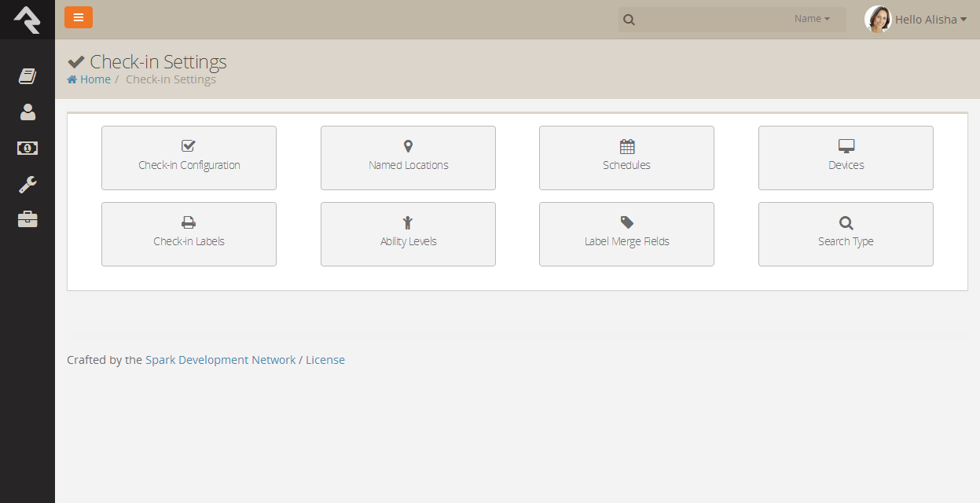Open the Schedules tile

pyautogui.click(x=626, y=158)
